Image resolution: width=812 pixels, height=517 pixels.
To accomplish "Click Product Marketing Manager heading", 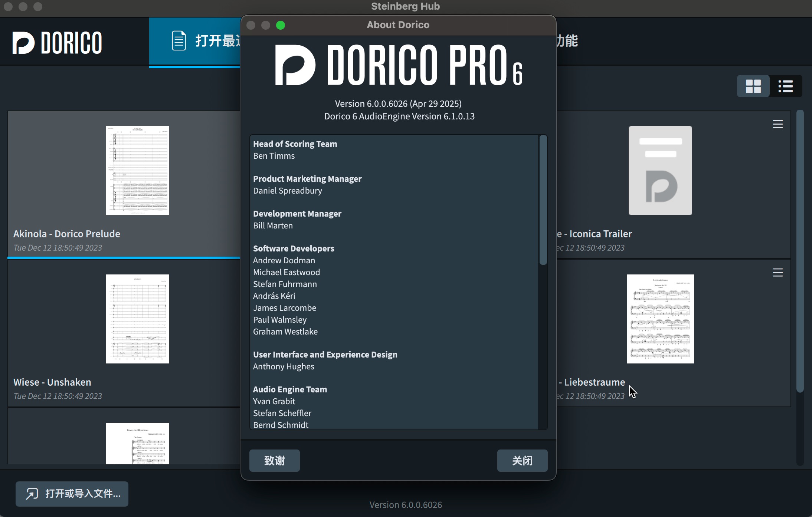I will click(x=307, y=179).
